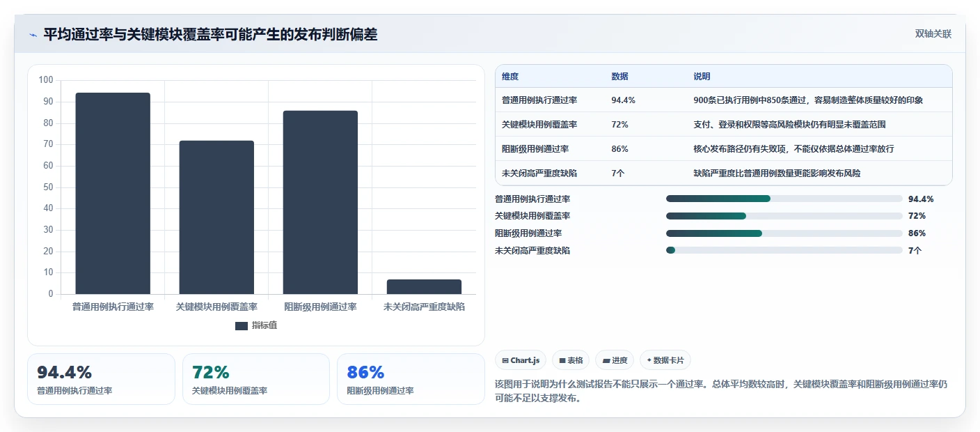
Task: Select the 普通用例执行通过率 chart bar
Action: coord(113,194)
